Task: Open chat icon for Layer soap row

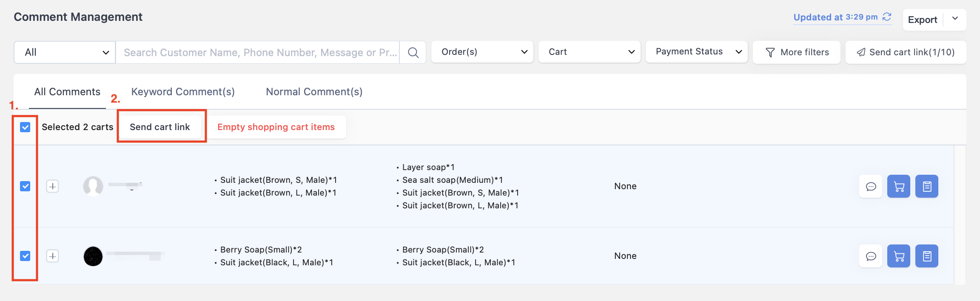Action: [871, 186]
